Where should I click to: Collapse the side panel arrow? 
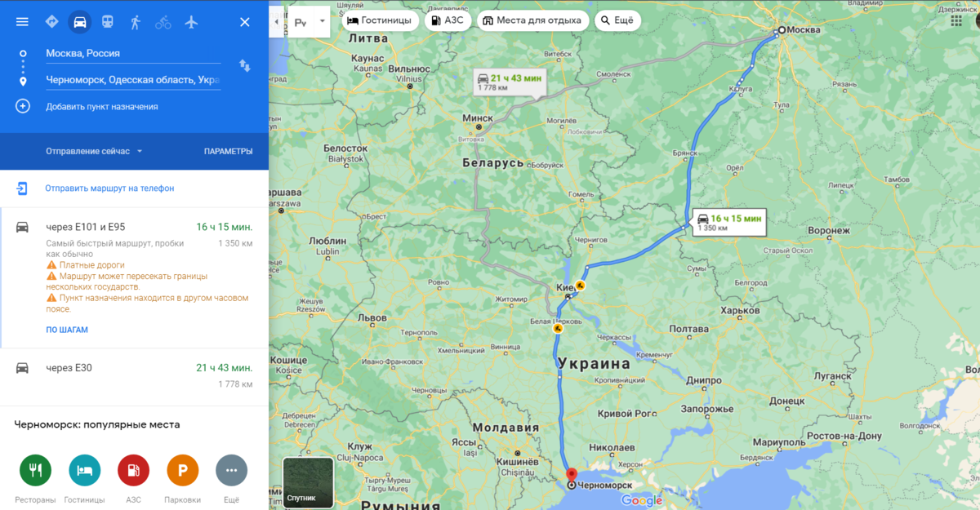(276, 21)
